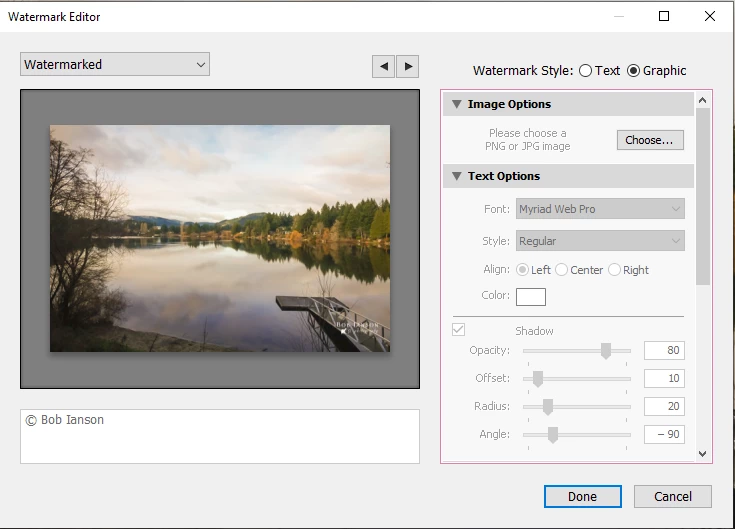This screenshot has width=735, height=529.
Task: Open the Font dropdown Myriad Web Pro
Action: click(600, 209)
